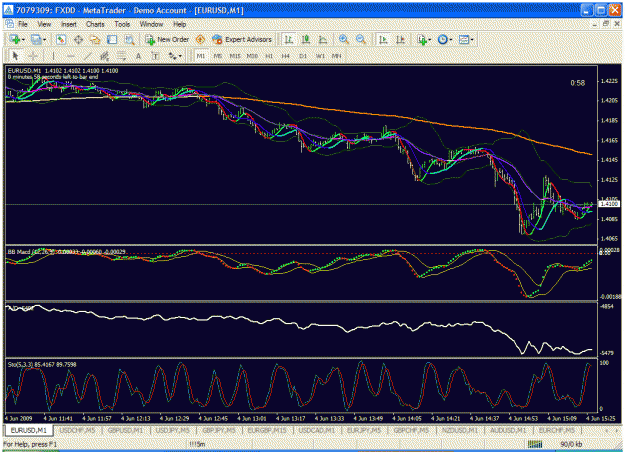Select the H4 timeframe button

pos(286,56)
